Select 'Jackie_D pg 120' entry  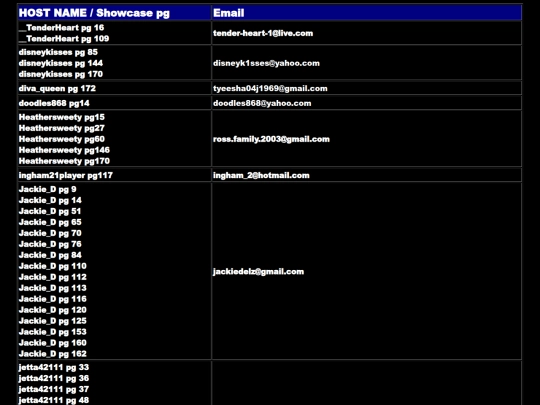(52, 310)
